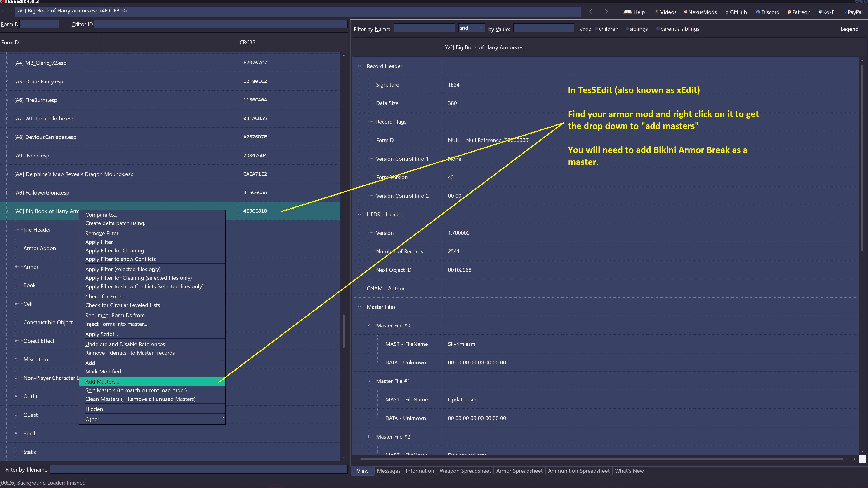Open the GitHub link icon
This screenshot has height=488, width=868.
(x=727, y=12)
